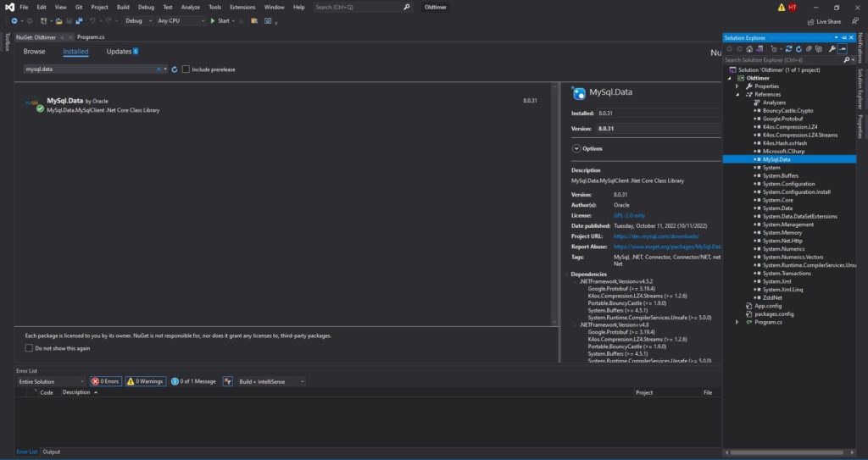Click the Open File toolbar icon
This screenshot has width=868, height=460.
58,20
